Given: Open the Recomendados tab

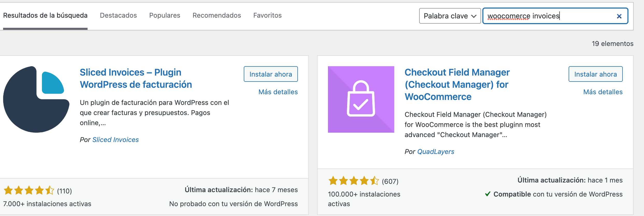Looking at the screenshot, I should pos(217,16).
